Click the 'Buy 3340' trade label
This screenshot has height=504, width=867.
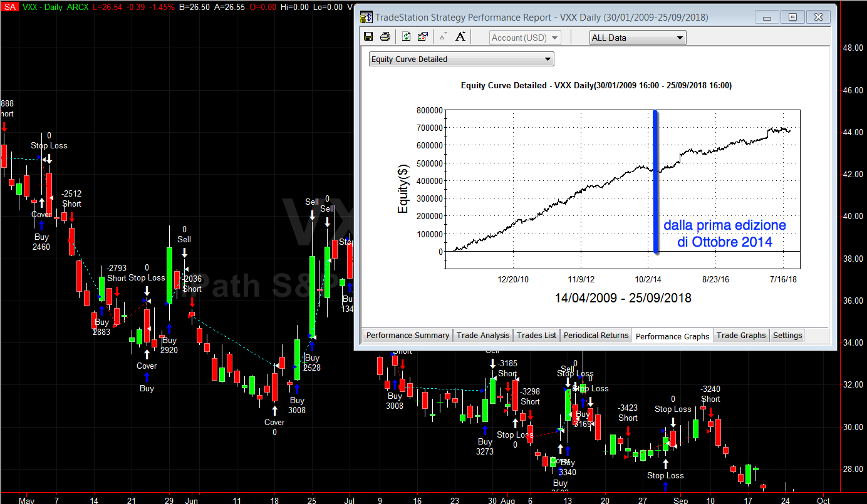(x=567, y=468)
